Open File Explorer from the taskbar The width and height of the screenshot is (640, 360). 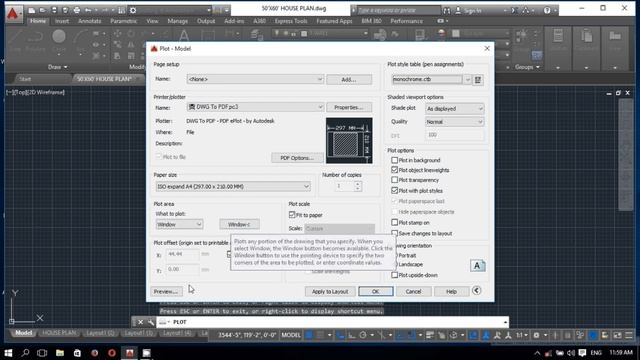60,353
